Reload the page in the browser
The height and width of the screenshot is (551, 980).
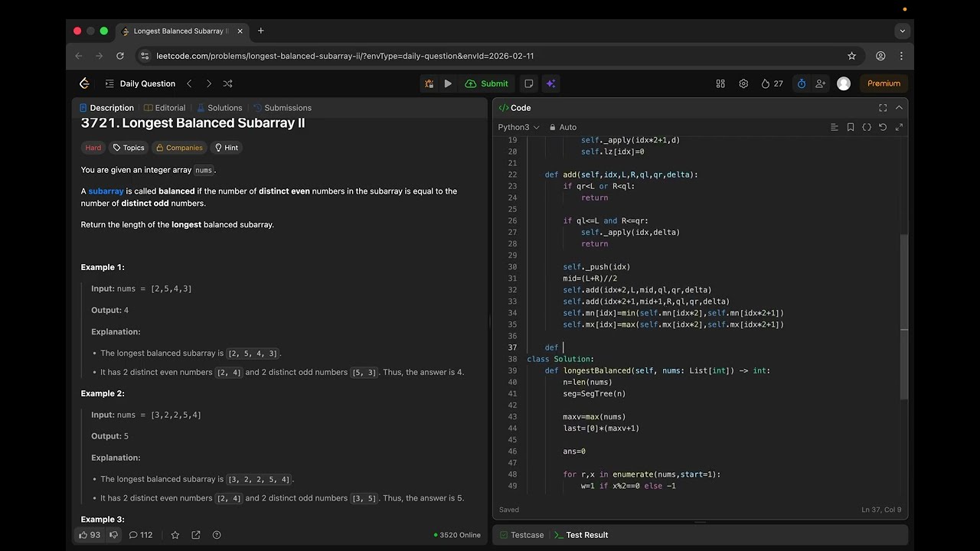(x=120, y=56)
